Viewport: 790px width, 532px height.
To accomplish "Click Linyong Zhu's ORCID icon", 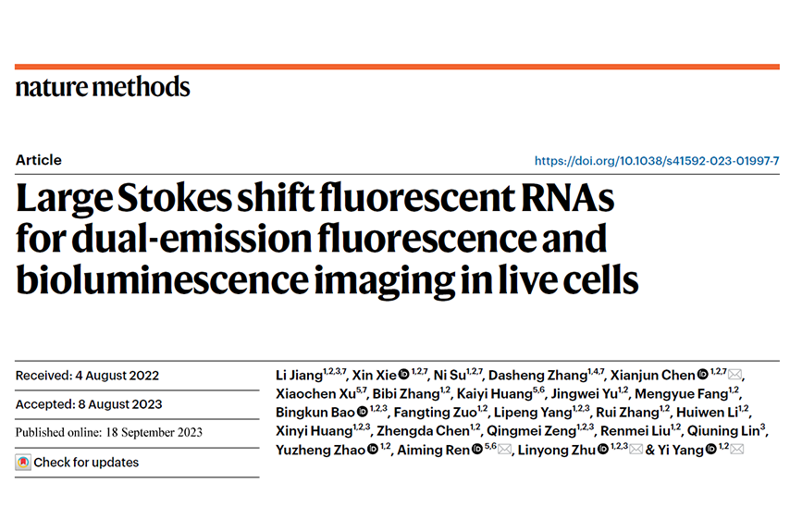I will tap(602, 449).
